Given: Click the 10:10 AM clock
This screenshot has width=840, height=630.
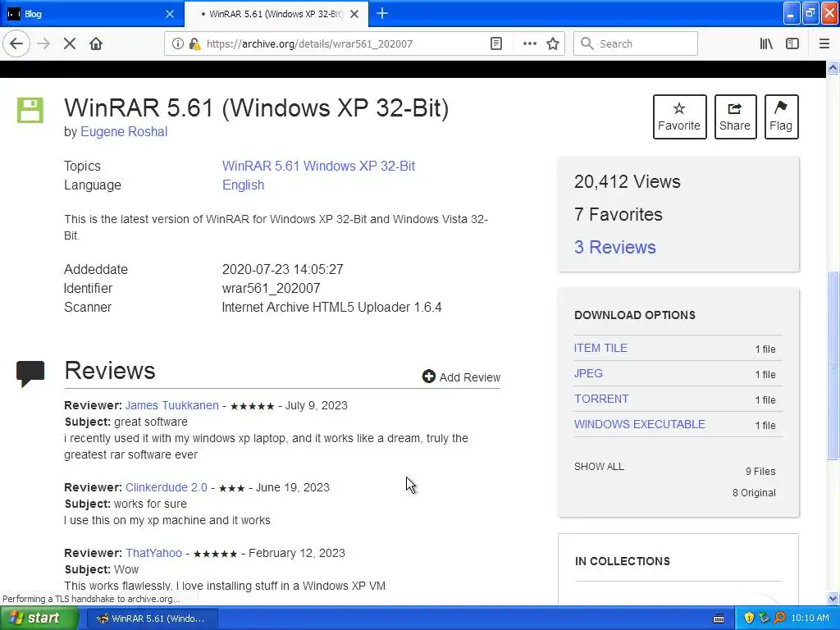Looking at the screenshot, I should [810, 619].
